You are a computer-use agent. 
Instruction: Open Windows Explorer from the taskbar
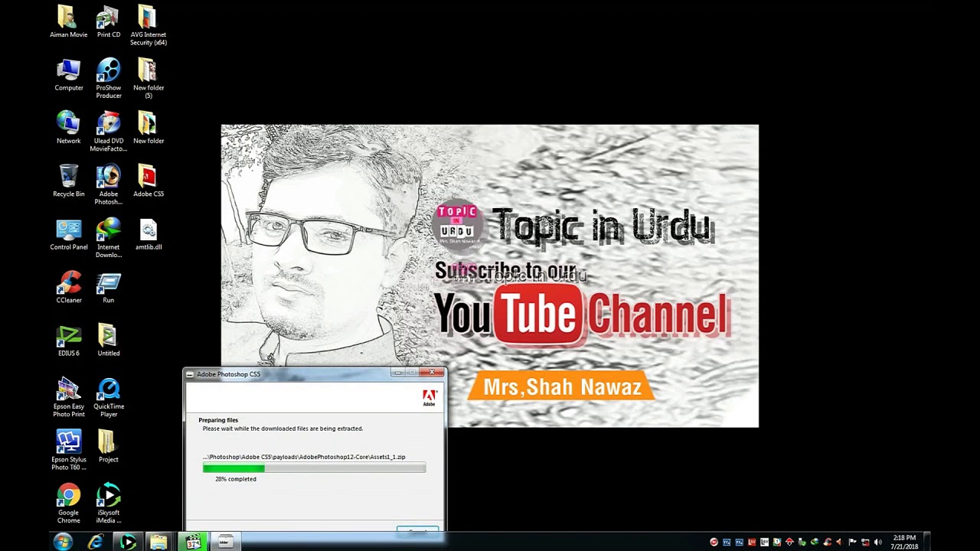pyautogui.click(x=158, y=542)
